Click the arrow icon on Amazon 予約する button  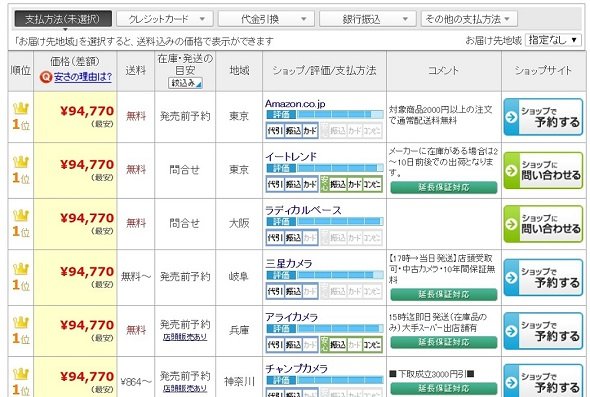pos(511,117)
